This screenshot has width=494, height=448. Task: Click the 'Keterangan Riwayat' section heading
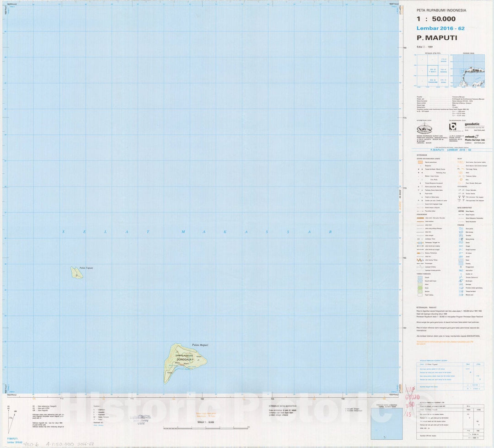click(427, 307)
